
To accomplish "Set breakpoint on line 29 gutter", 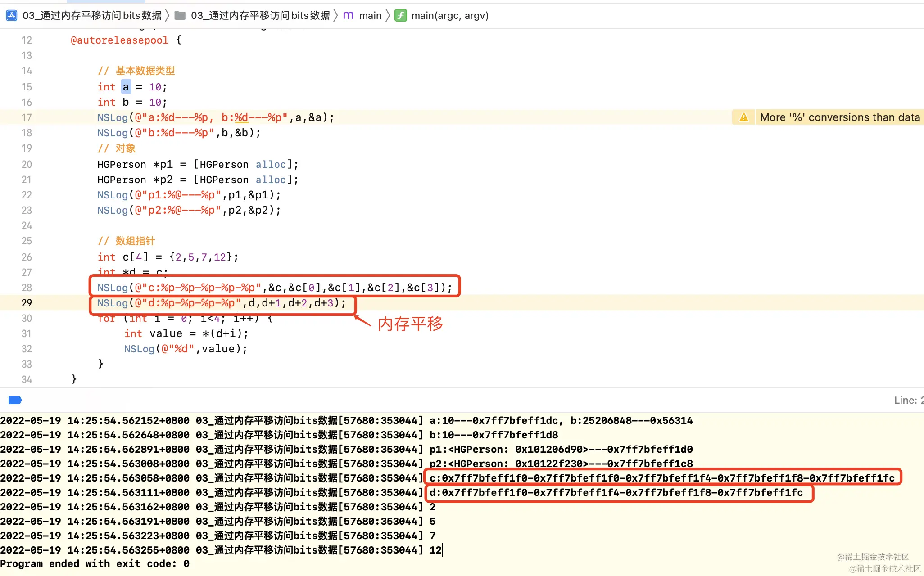I will (27, 303).
